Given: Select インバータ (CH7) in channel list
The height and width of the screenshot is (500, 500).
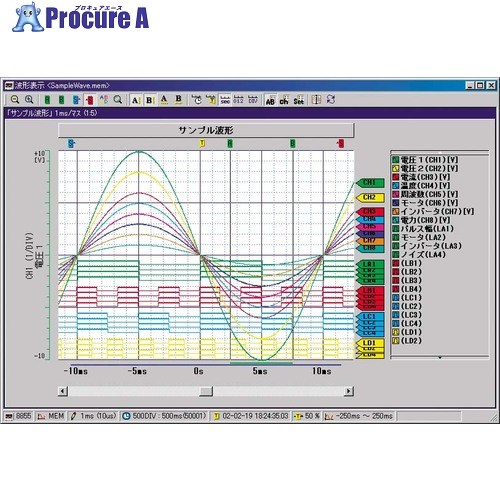Looking at the screenshot, I should 433,211.
